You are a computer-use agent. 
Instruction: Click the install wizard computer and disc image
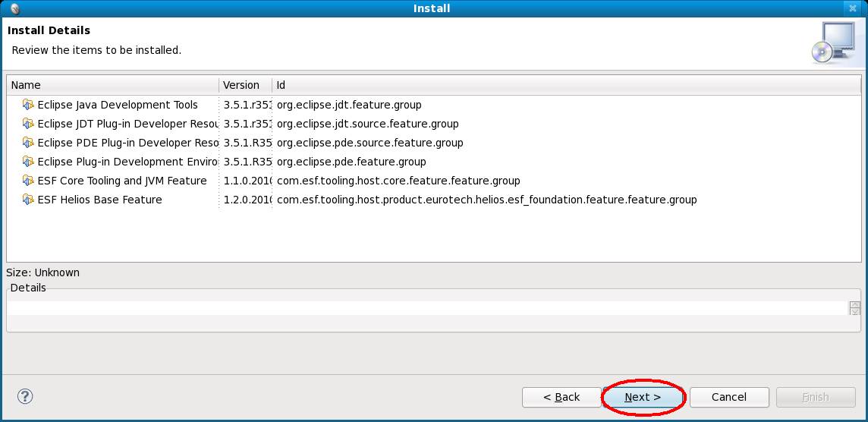833,43
